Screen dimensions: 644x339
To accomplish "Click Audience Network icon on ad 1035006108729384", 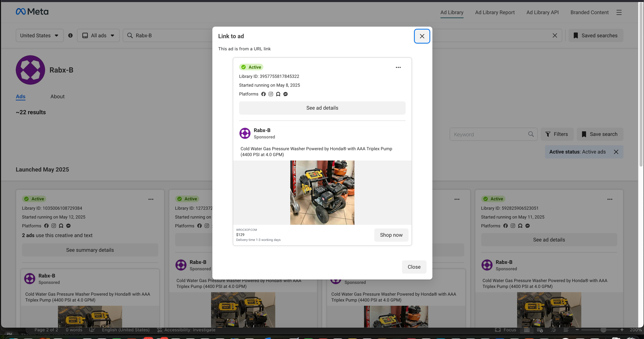I will click(x=61, y=226).
